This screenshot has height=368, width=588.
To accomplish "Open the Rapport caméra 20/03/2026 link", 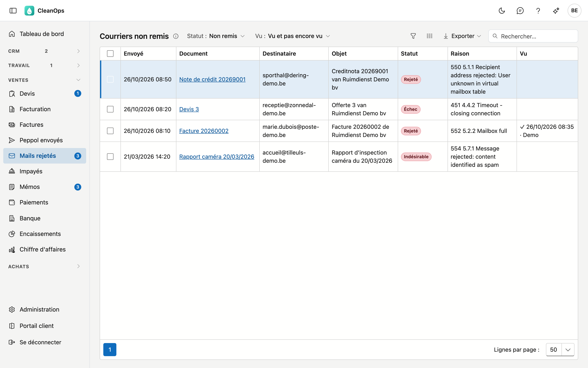I will click(217, 156).
